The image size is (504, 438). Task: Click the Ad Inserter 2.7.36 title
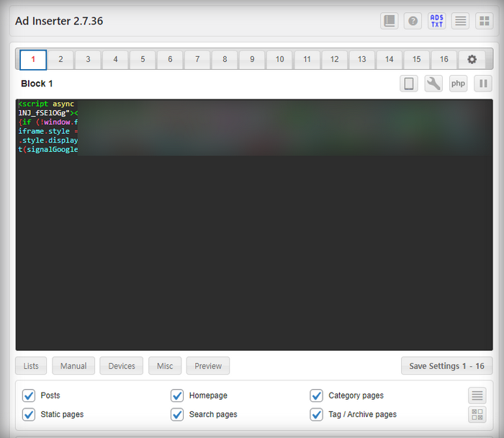pos(59,21)
